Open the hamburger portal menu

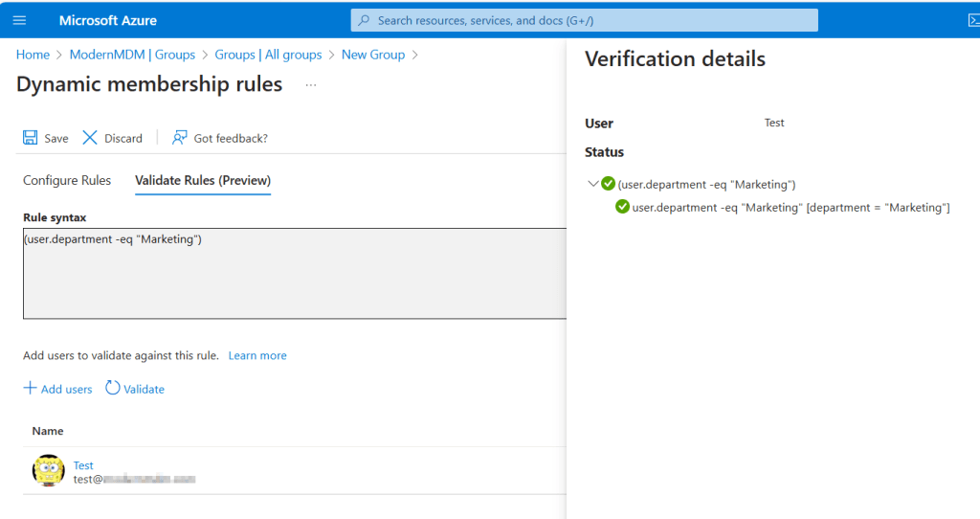point(19,20)
